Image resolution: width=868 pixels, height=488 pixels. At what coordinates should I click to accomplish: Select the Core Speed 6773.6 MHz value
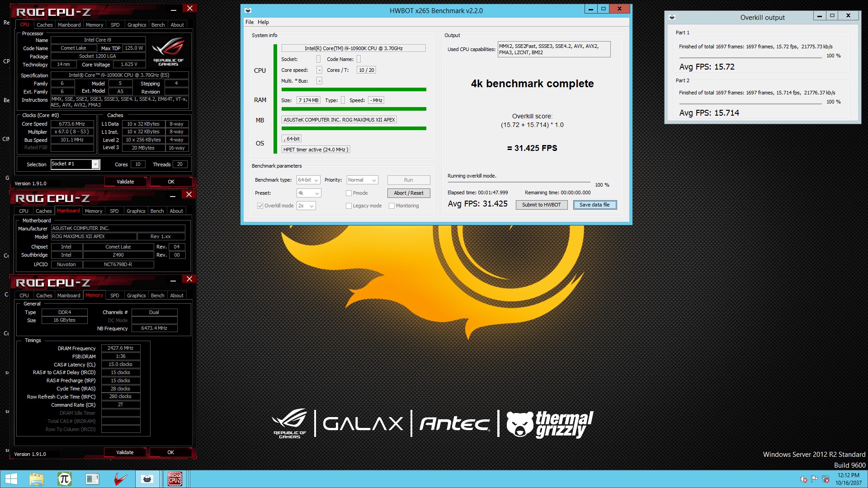coord(72,124)
